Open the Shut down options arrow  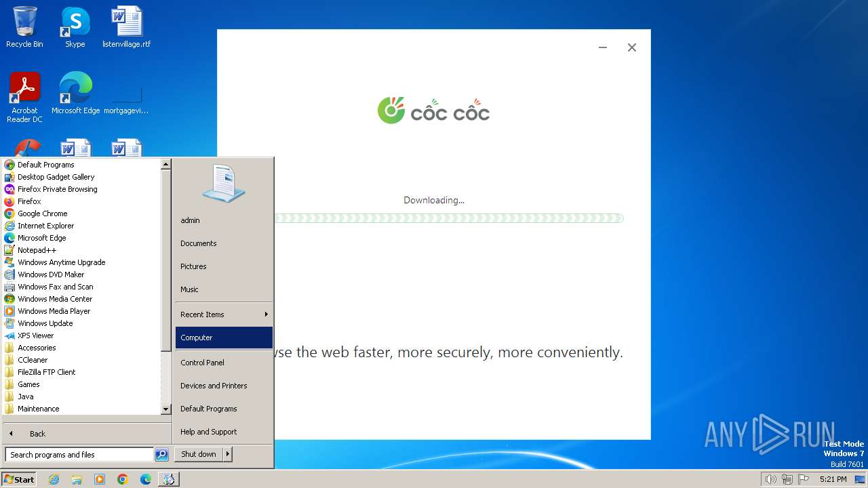click(x=228, y=454)
